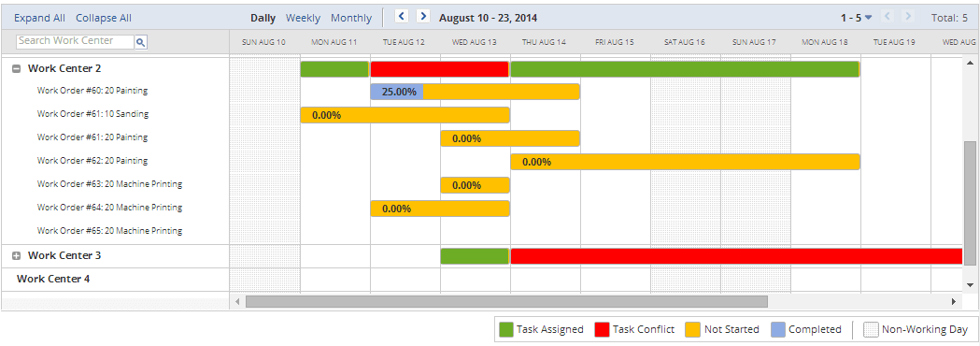980x346 pixels.
Task: Click the Task Assigned green legend swatch
Action: 506,329
